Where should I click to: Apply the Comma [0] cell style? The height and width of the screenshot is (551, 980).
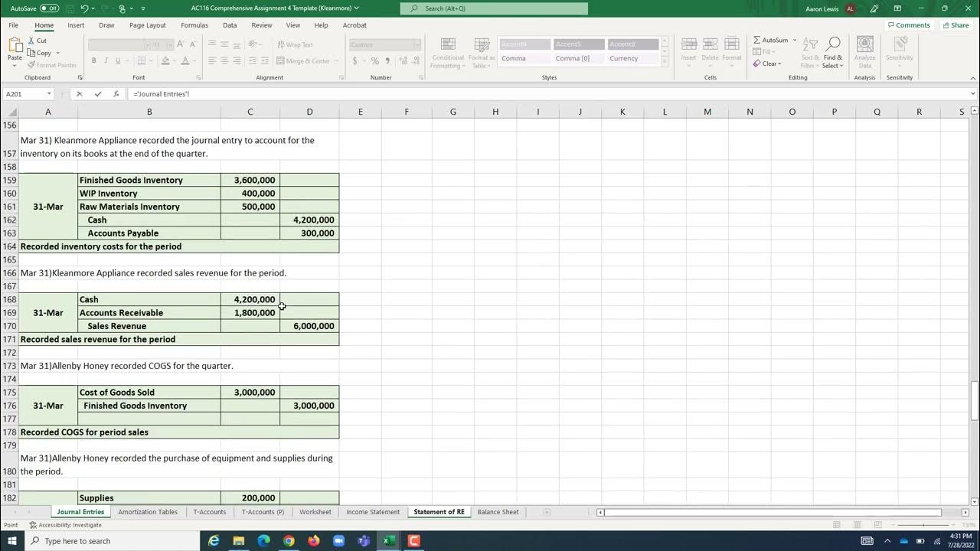coord(579,58)
